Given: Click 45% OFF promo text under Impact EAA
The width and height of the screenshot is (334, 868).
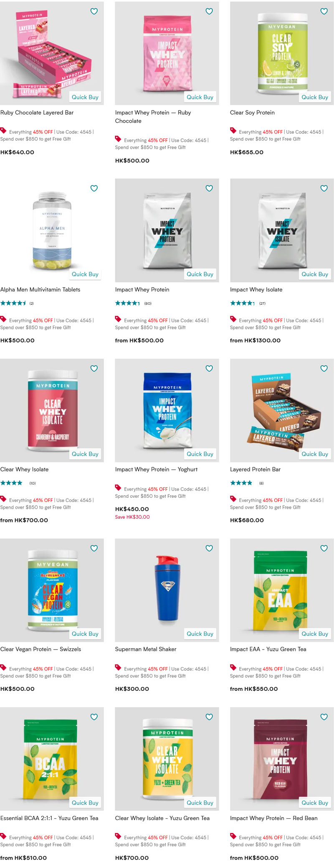Looking at the screenshot, I should [273, 669].
